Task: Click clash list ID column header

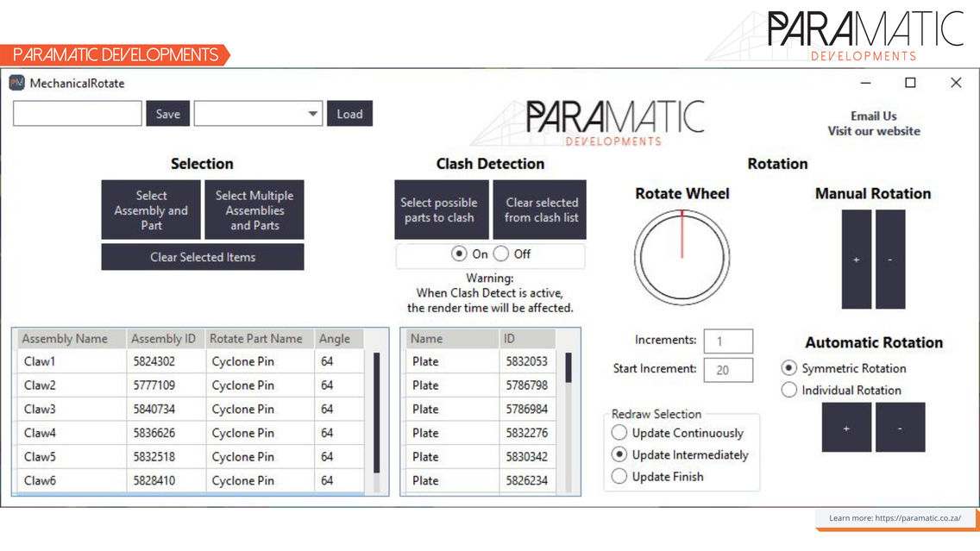Action: coord(527,339)
